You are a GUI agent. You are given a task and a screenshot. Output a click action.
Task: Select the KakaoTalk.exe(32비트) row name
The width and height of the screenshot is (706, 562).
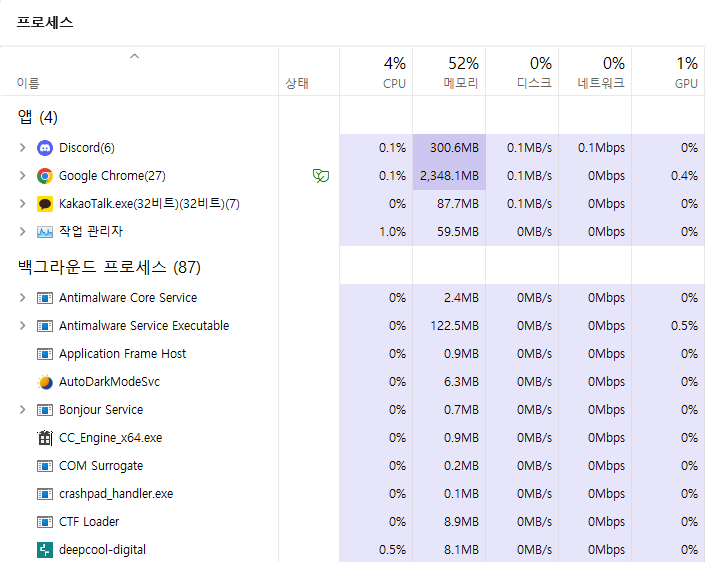coord(149,204)
